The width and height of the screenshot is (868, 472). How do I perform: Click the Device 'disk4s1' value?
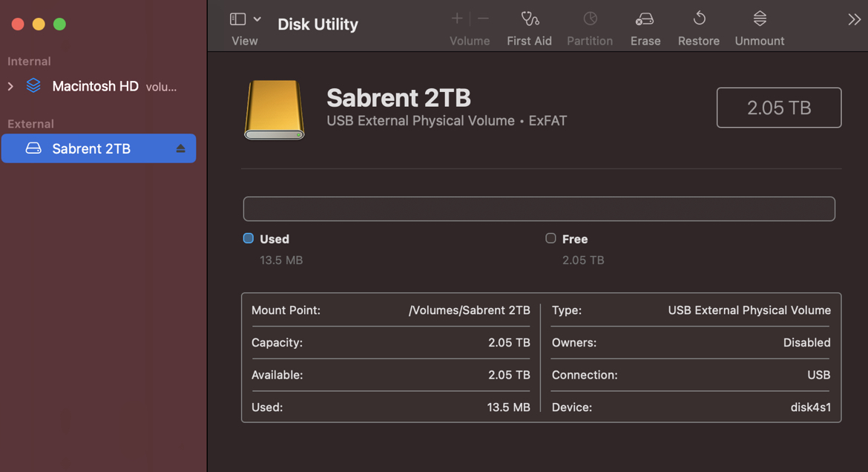tap(811, 407)
